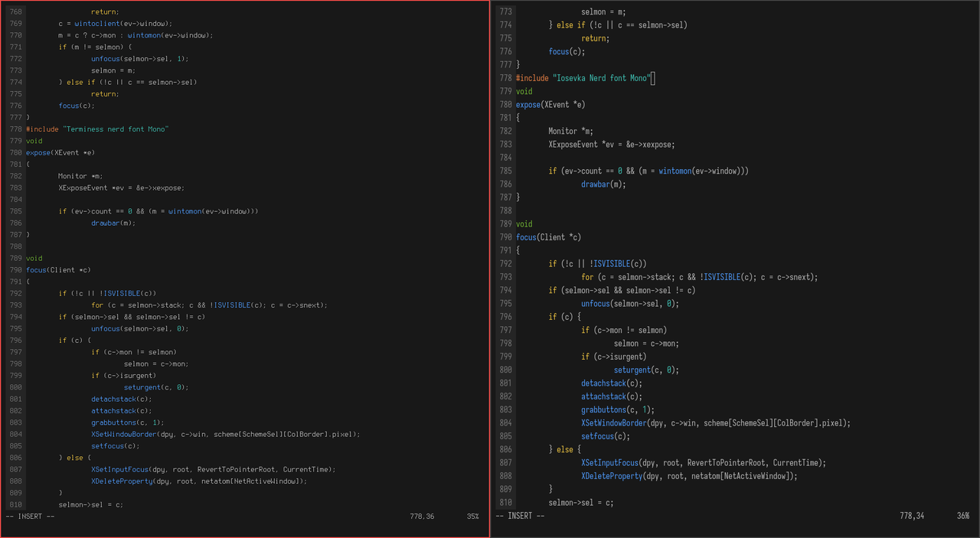980x538 pixels.
Task: Click XSetWindowBorder call in the right pane
Action: (716, 423)
